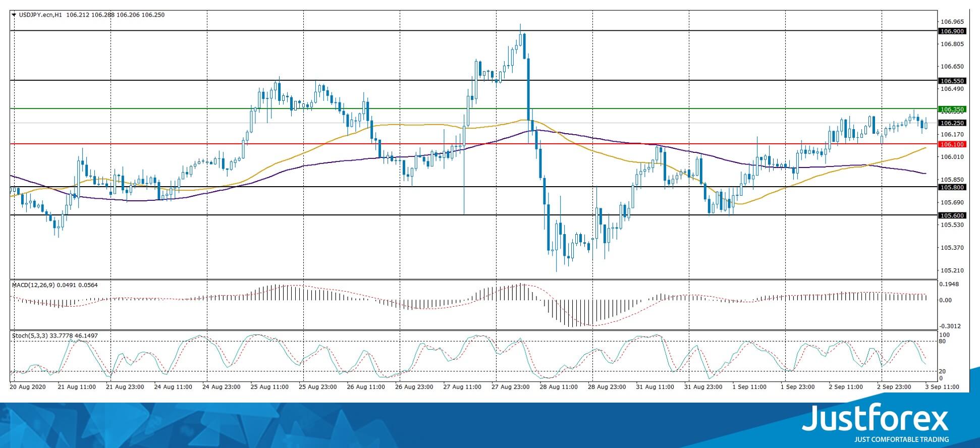Click the 1 Sep 23:00 time label
This screenshot has height=448, width=980.
(797, 387)
